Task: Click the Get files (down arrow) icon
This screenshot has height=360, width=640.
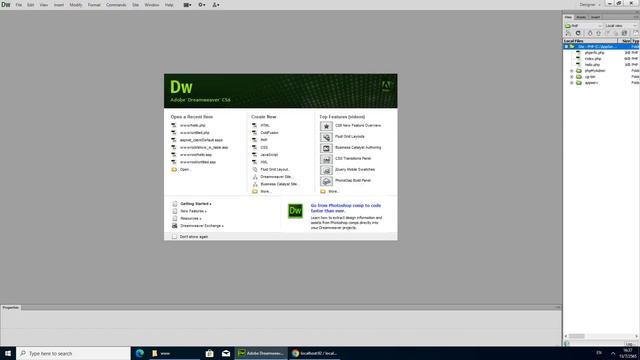Action: [590, 33]
